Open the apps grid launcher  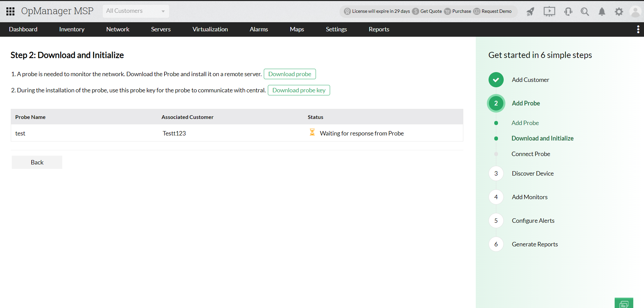coord(10,11)
